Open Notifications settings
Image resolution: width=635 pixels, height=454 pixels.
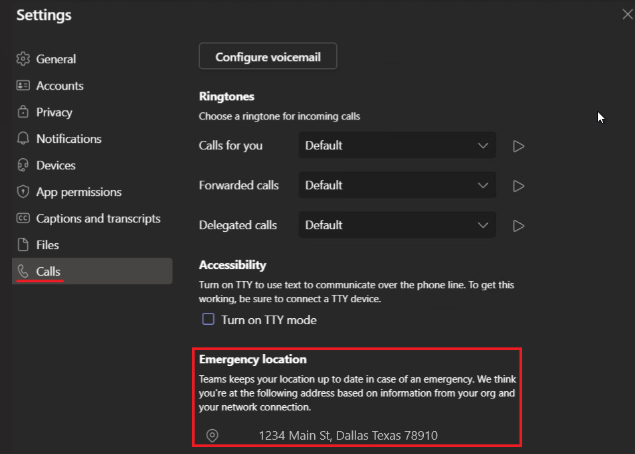92,139
